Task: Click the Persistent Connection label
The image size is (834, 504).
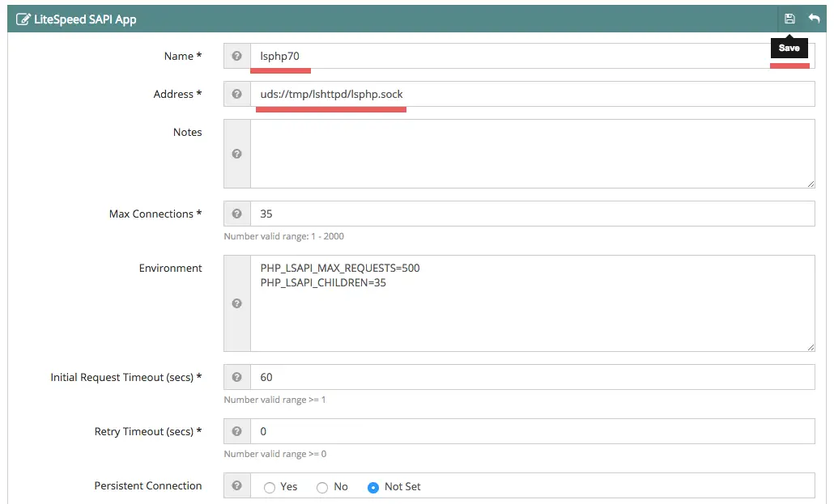Action: tap(148, 486)
